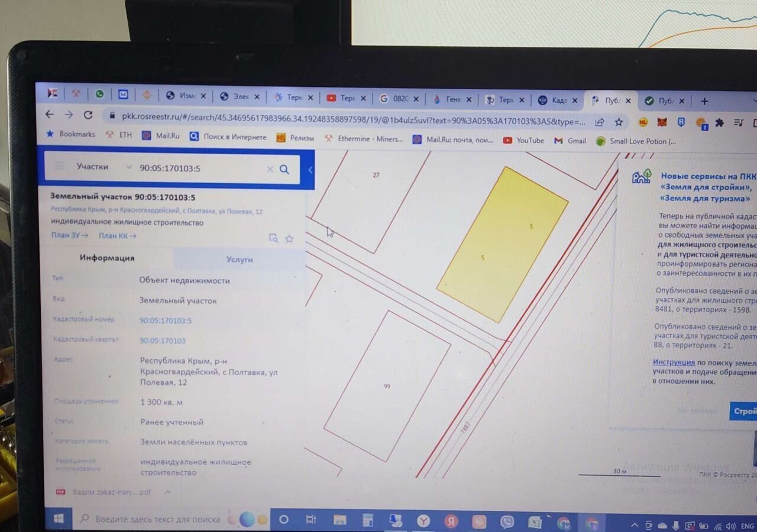Collapse the side panel with arrow
This screenshot has width=757, height=532.
[310, 170]
